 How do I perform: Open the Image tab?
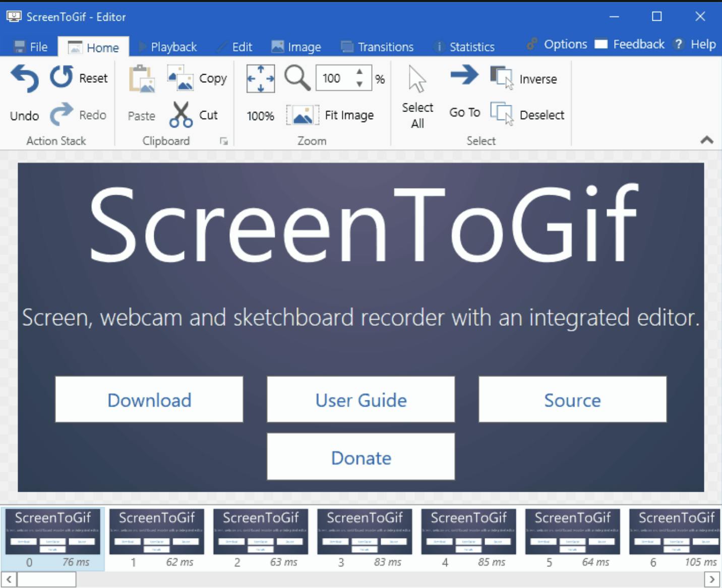pos(296,47)
